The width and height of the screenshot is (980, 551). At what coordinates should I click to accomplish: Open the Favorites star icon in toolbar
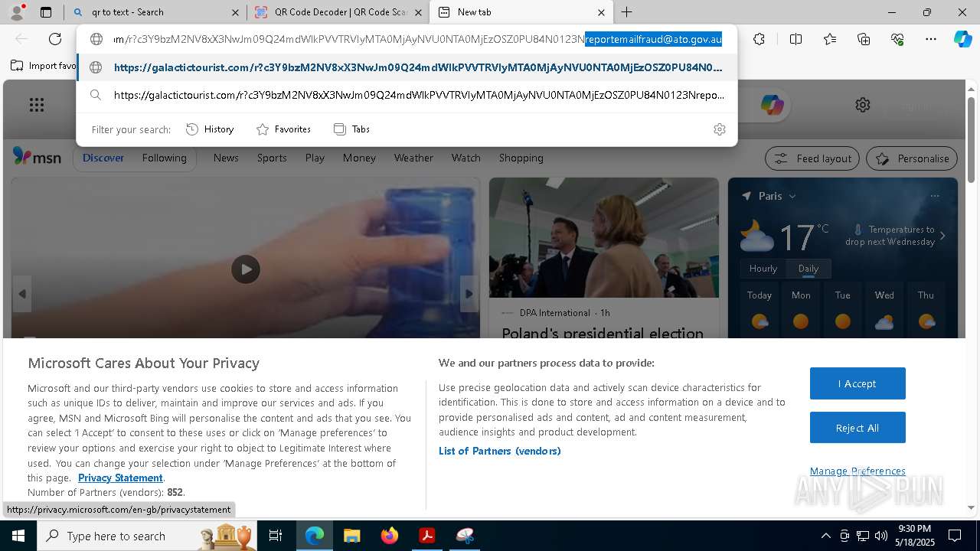pyautogui.click(x=830, y=39)
